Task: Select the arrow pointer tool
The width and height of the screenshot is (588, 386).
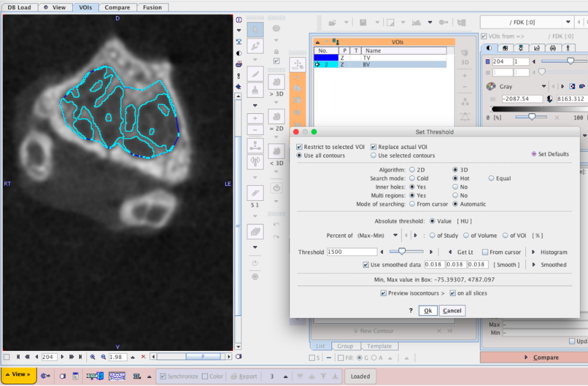Action: point(255,29)
